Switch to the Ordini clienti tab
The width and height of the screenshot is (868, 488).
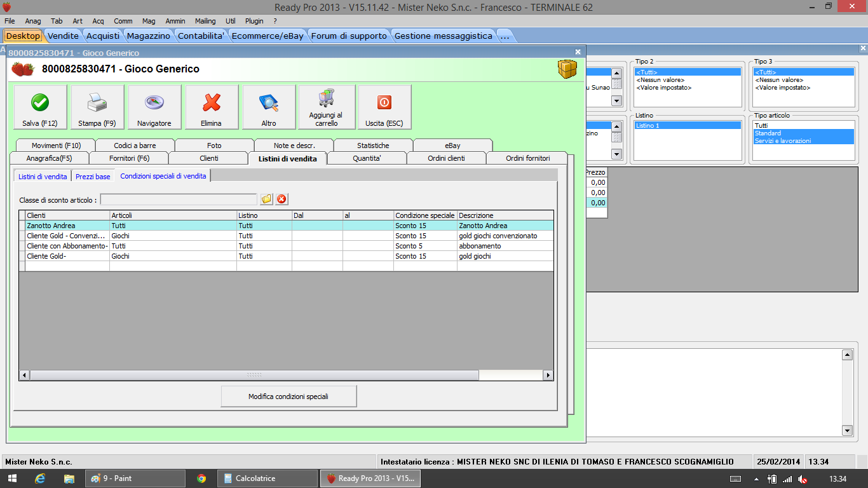pyautogui.click(x=446, y=158)
